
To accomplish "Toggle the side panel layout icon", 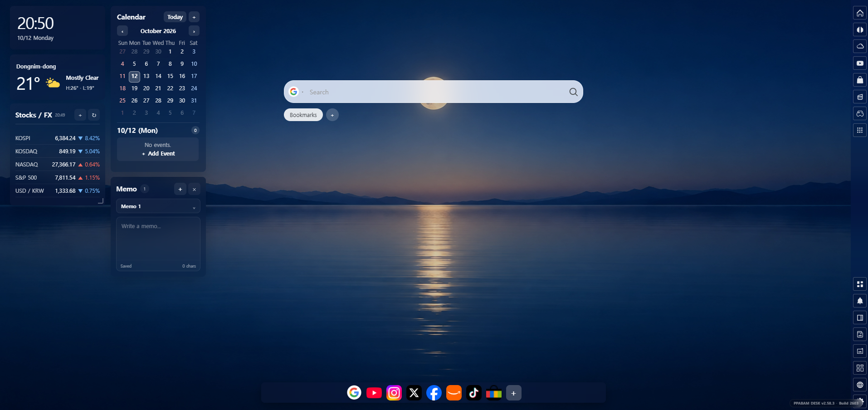I will pos(860,318).
